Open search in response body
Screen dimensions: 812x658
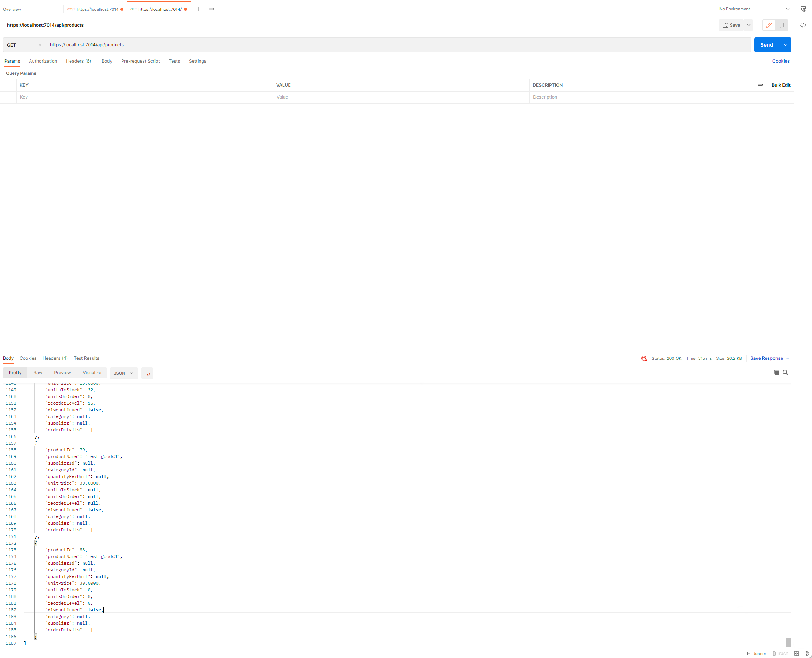tap(785, 372)
